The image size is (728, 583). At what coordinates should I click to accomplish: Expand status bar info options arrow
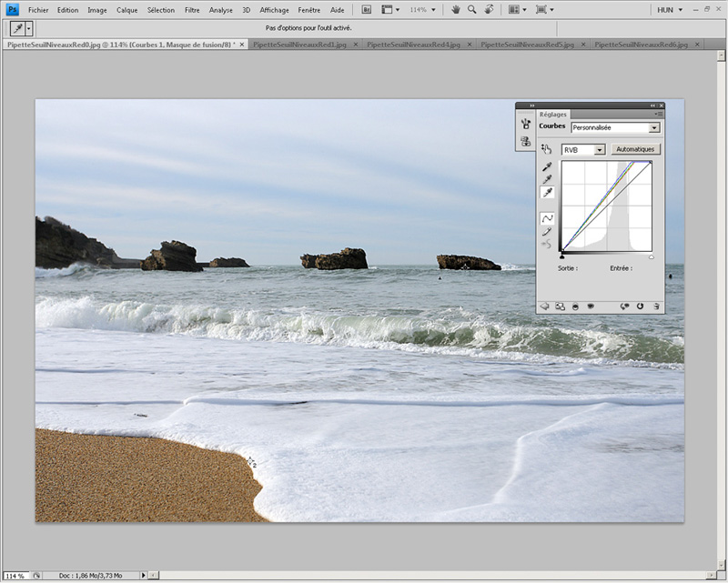144,576
